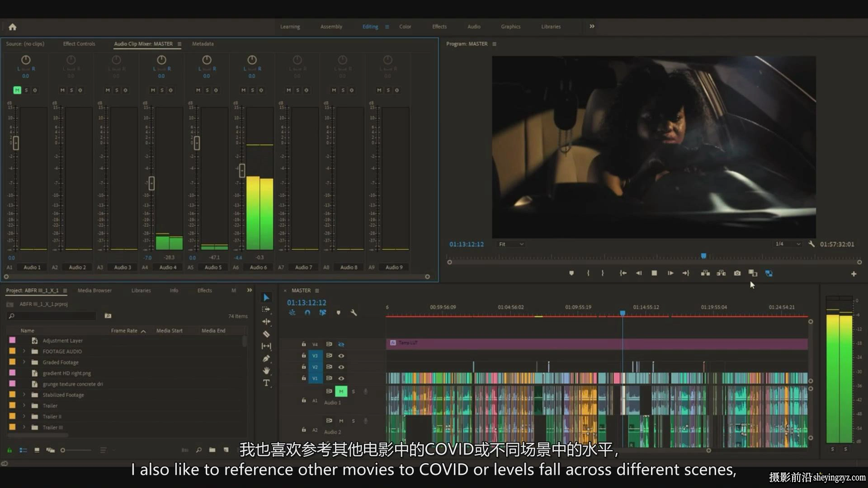Select the Hand tool

point(266,371)
